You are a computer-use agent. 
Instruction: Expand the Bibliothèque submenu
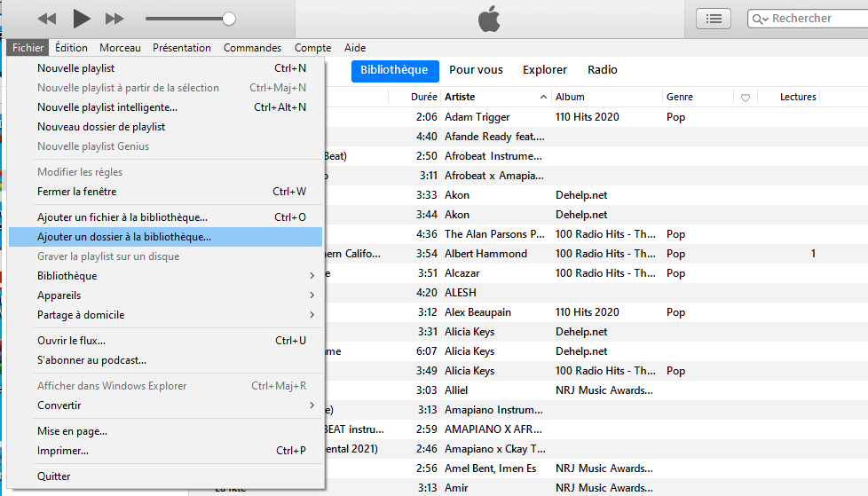[165, 276]
